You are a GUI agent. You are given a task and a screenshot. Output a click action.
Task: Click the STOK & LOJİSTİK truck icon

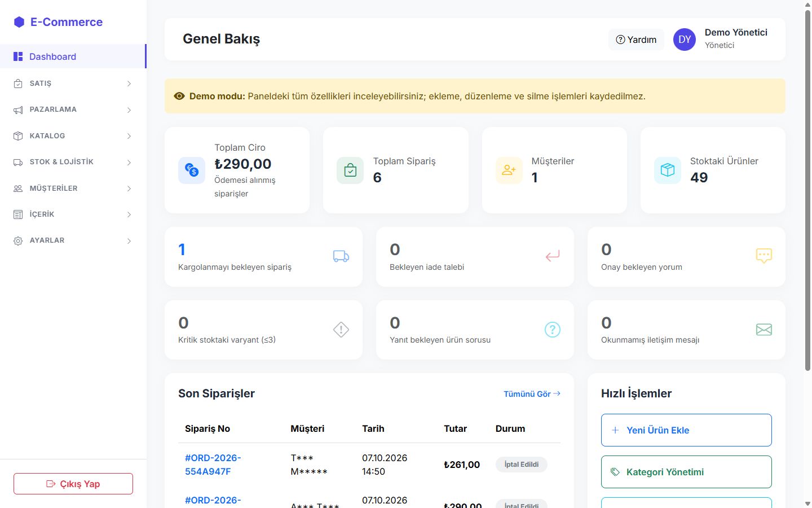pyautogui.click(x=18, y=162)
